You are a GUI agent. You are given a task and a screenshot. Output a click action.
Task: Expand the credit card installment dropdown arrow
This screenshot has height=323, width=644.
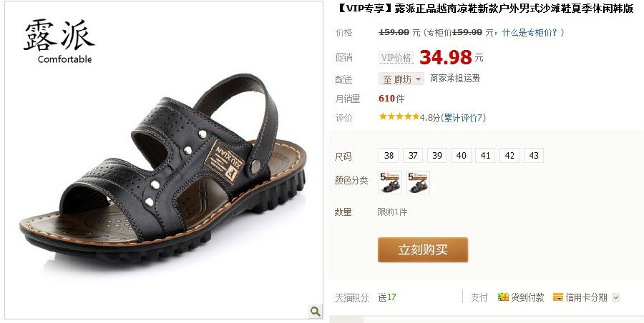[x=615, y=297]
